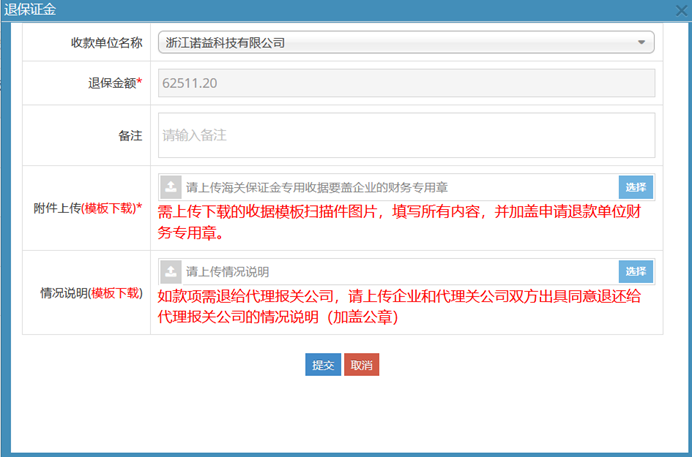
Task: Submit the form with 提交 button
Action: click(323, 364)
